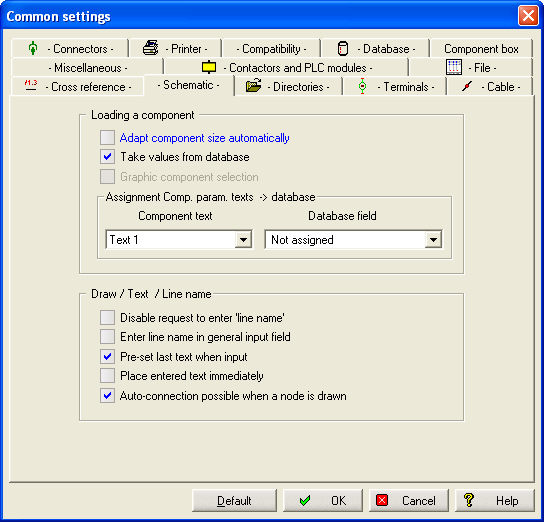The height and width of the screenshot is (522, 544).
Task: Click the Database cylinder icon
Action: [343, 48]
